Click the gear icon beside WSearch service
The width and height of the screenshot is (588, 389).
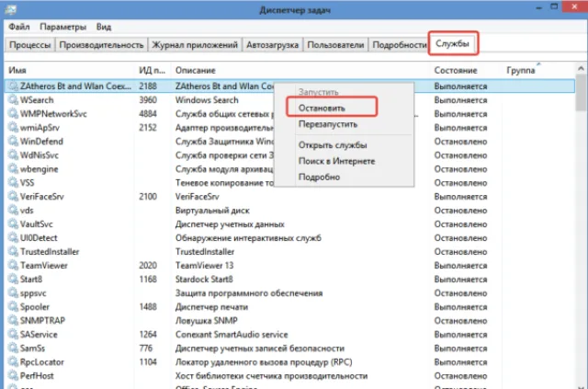[13, 100]
